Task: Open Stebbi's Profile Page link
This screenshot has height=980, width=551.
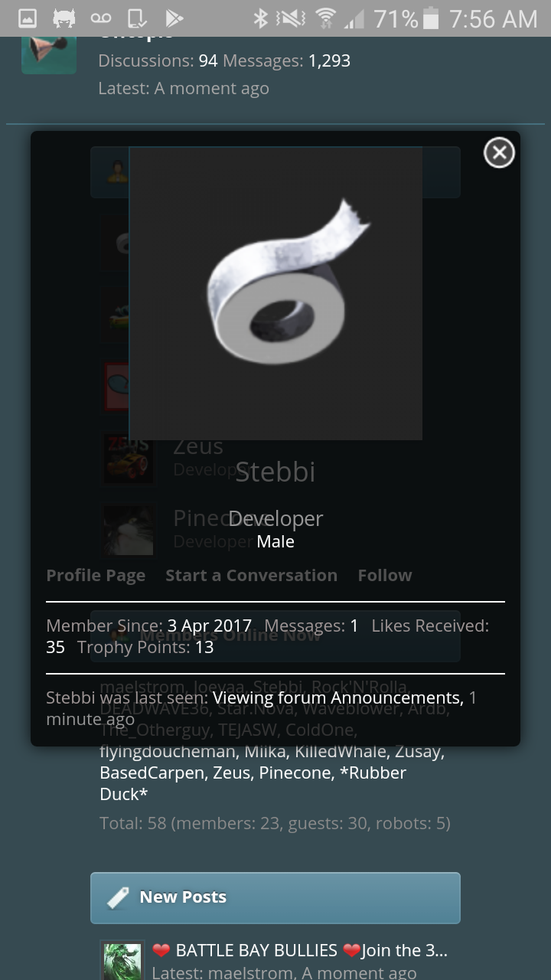Action: [96, 575]
